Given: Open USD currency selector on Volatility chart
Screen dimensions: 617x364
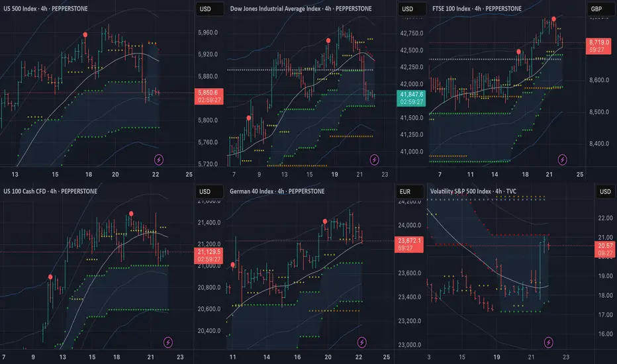Looking at the screenshot, I should click(605, 192).
